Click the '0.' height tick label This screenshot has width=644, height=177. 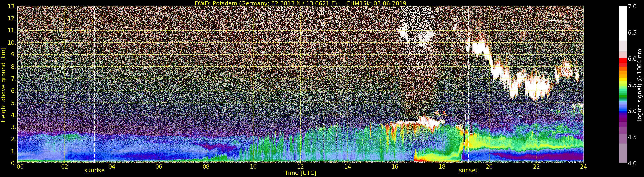(x=14, y=163)
